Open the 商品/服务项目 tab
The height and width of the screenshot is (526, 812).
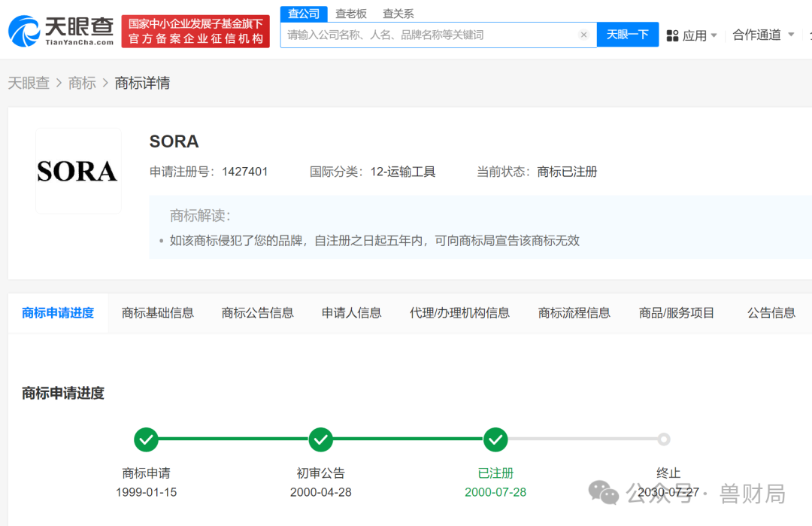(x=677, y=313)
